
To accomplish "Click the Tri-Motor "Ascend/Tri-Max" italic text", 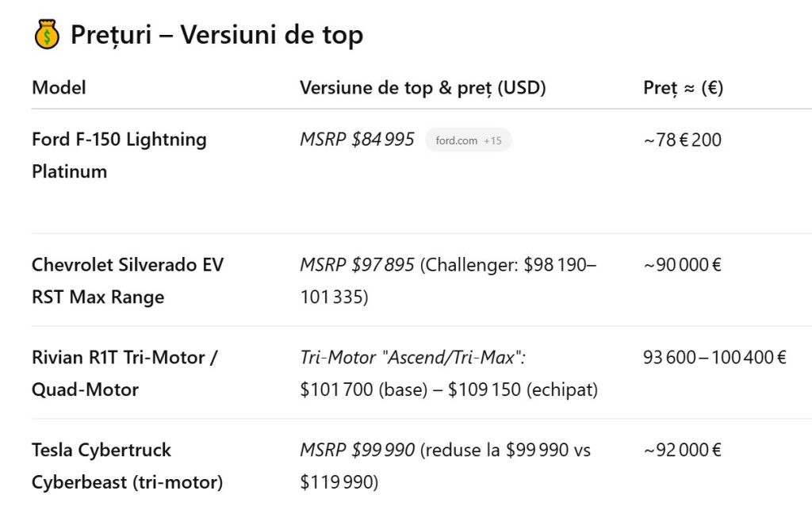I will (413, 357).
